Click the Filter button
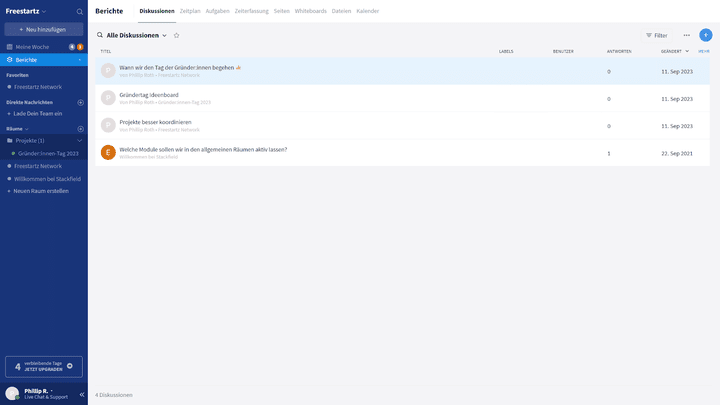The image size is (720, 405). [x=656, y=35]
